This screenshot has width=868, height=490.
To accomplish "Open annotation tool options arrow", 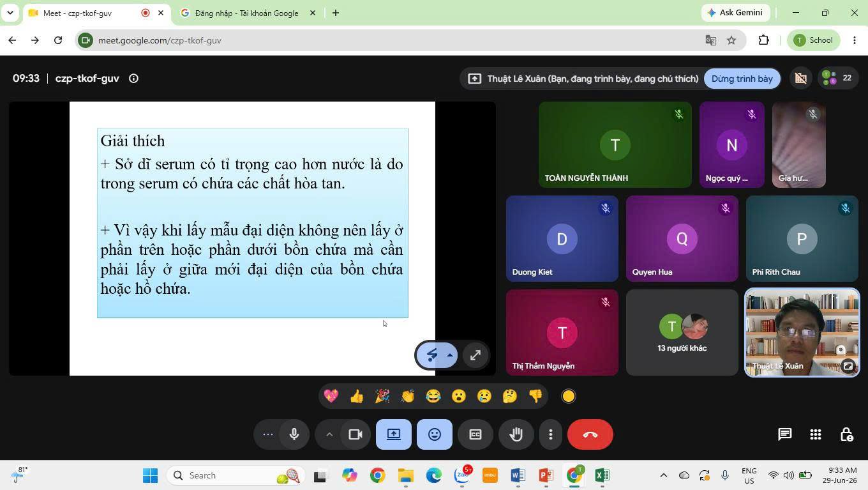I will [x=450, y=356].
